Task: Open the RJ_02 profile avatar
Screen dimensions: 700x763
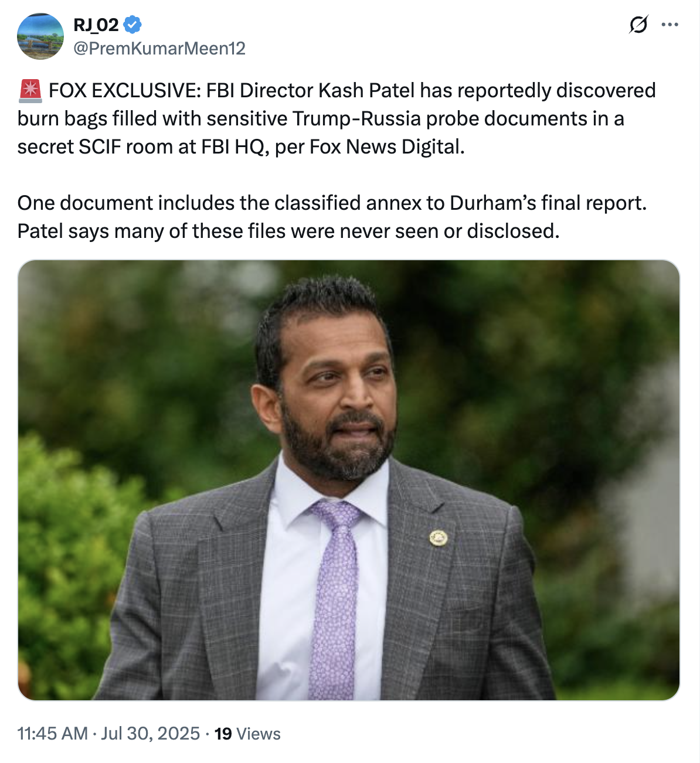Action: point(40,36)
